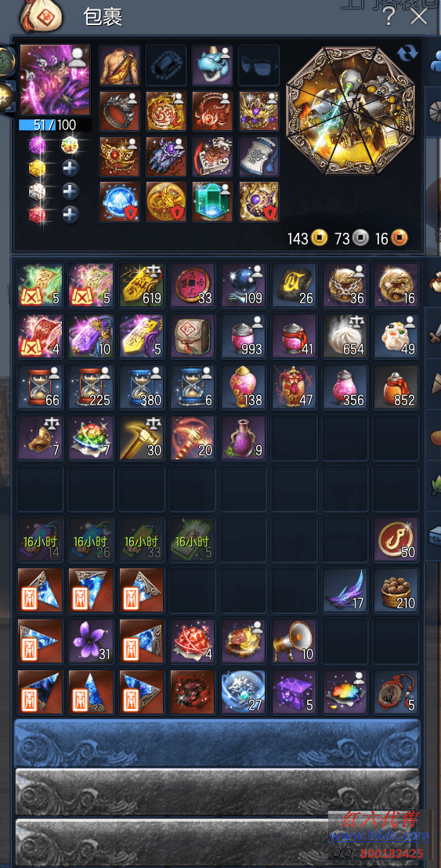Click the blue refresh arrows near octagon
Image resolution: width=441 pixels, height=868 pixels.
click(407, 53)
